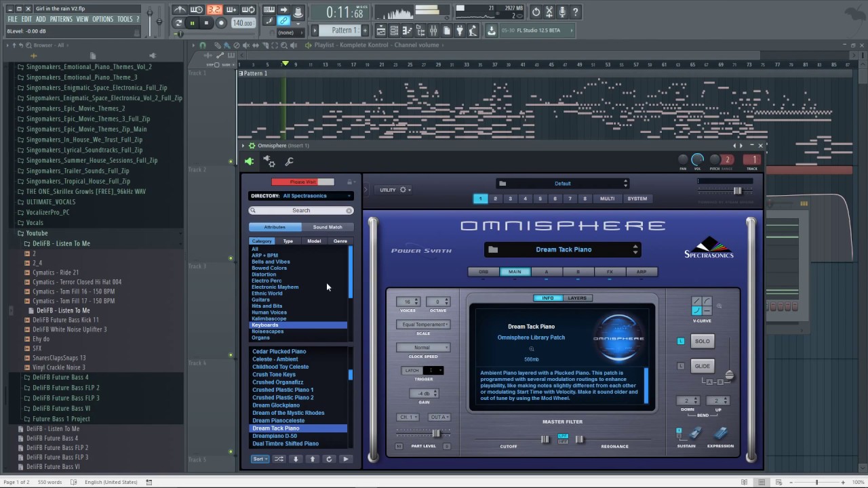
Task: Open the TOOLS menu
Action: click(x=125, y=19)
